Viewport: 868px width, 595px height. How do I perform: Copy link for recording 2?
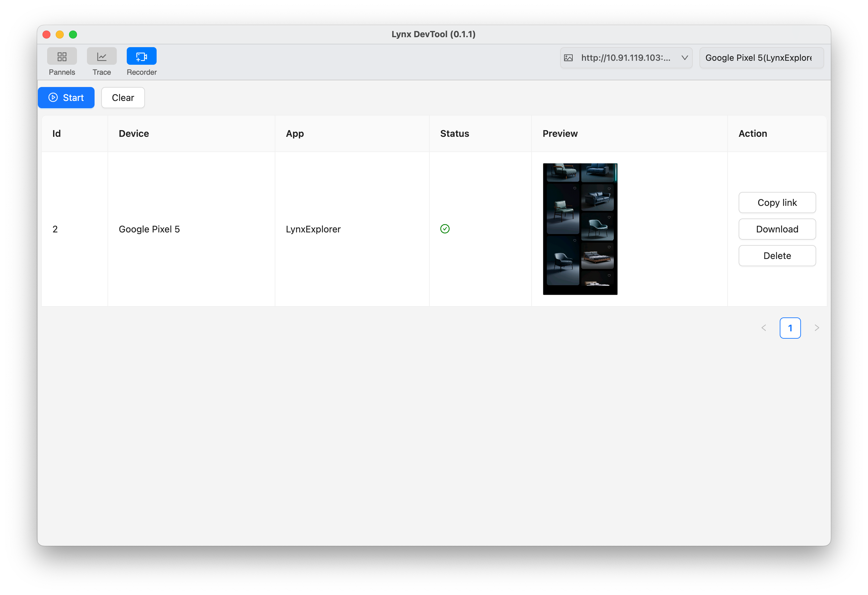point(777,203)
